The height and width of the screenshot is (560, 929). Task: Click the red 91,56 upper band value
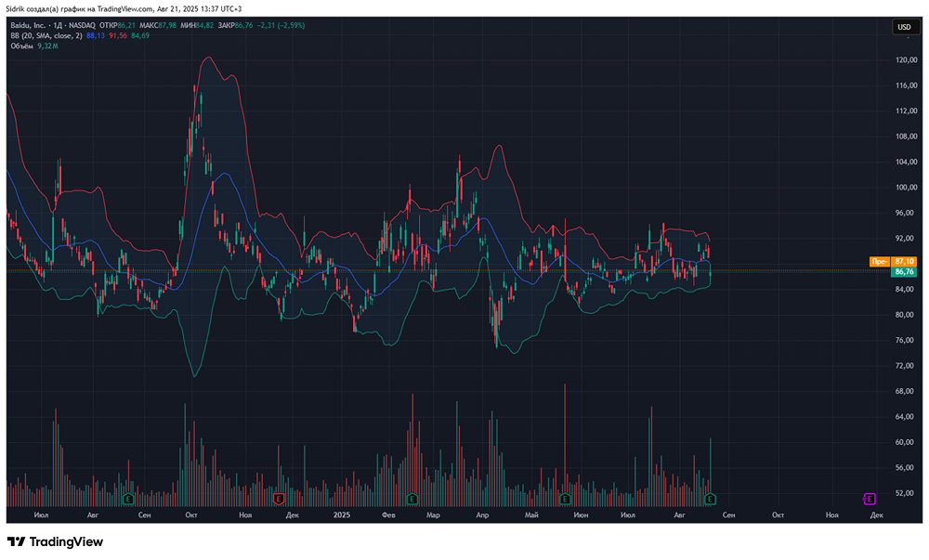pos(118,35)
